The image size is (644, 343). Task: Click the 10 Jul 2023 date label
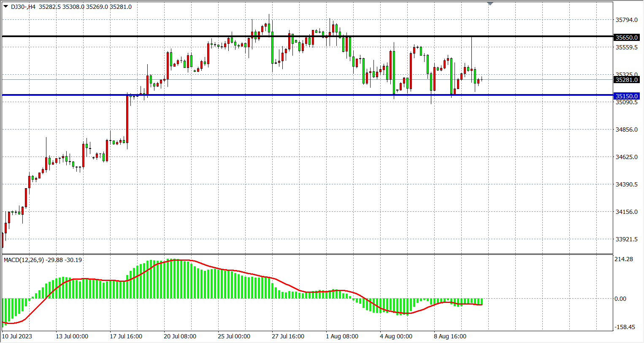17,336
